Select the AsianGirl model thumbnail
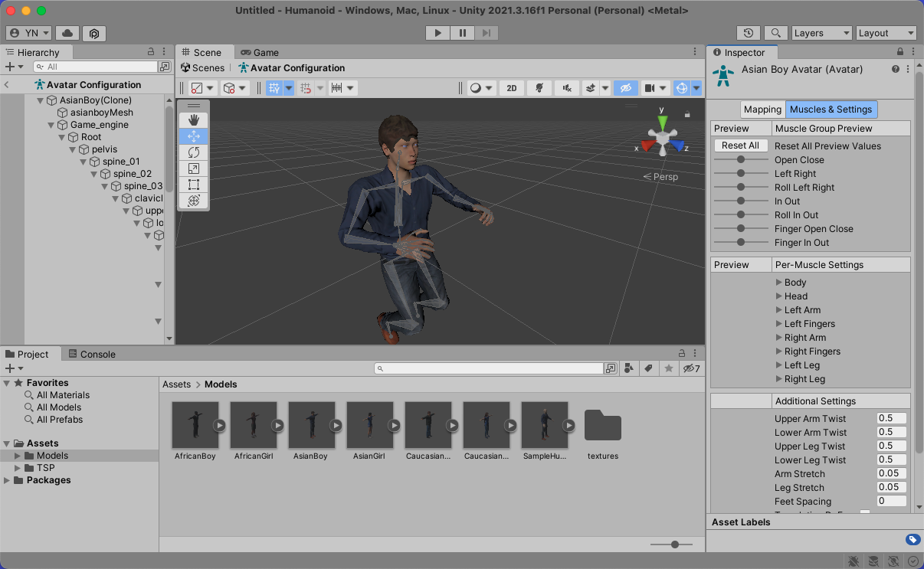The height and width of the screenshot is (569, 924). tap(369, 425)
